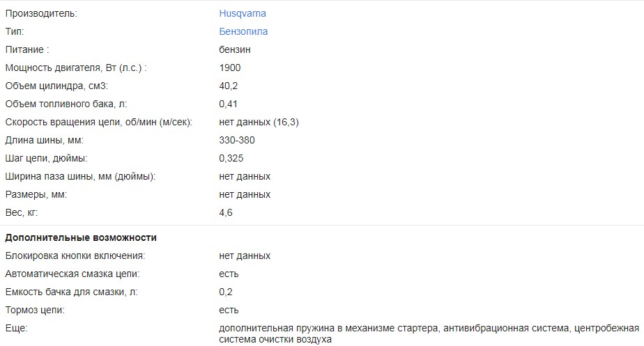Click the chain pitch value 0,325
Screen dimensions: 644x346
pyautogui.click(x=231, y=158)
